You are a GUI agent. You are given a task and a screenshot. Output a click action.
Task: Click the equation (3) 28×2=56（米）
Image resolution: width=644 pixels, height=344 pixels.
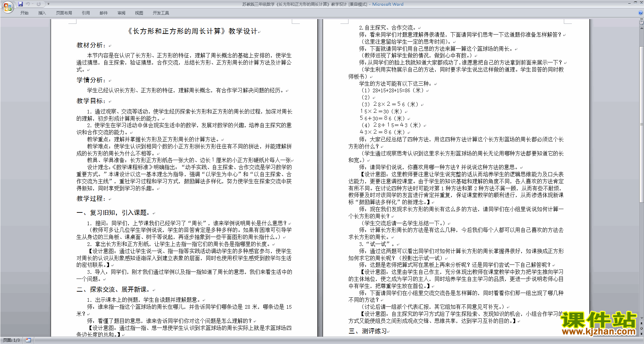[390, 104]
